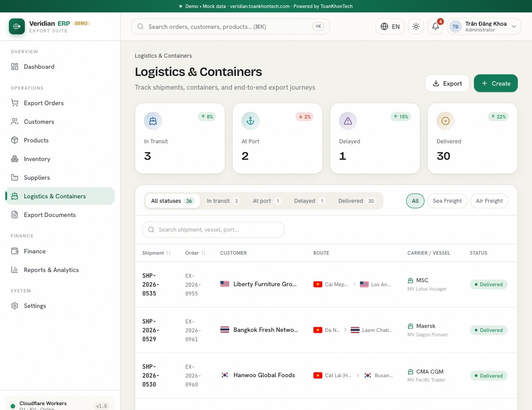
Task: Open Export Orders in the sidebar
Action: [60, 103]
